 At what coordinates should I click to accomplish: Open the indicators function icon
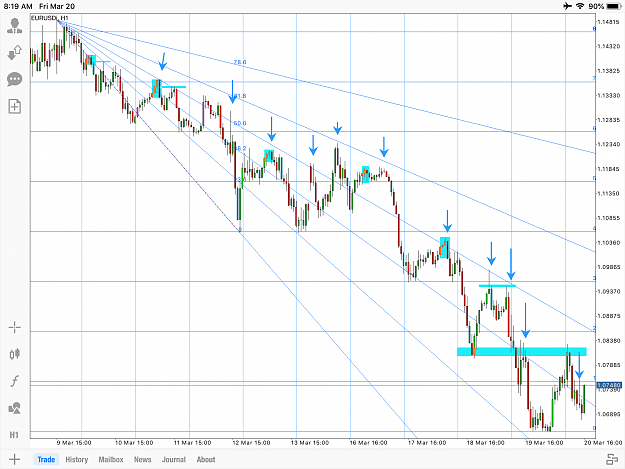point(15,381)
